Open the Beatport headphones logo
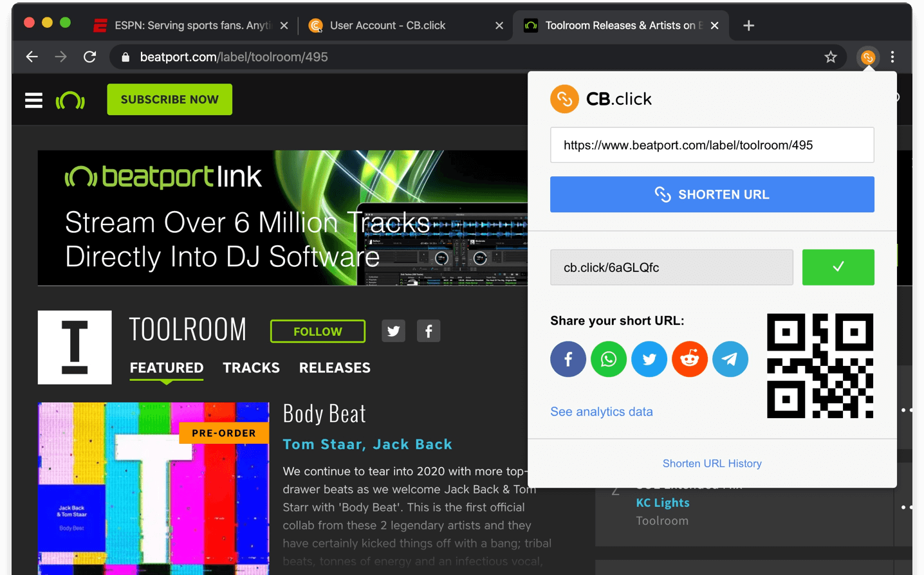 [70, 100]
